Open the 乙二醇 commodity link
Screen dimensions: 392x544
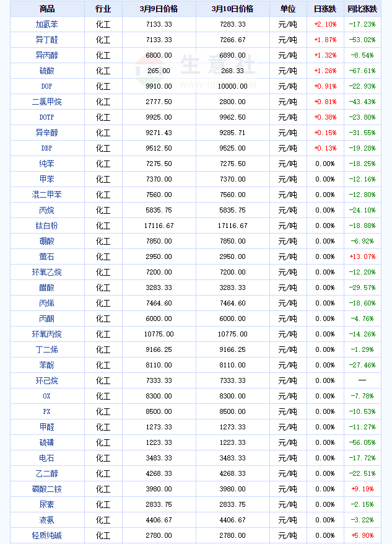pyautogui.click(x=47, y=473)
